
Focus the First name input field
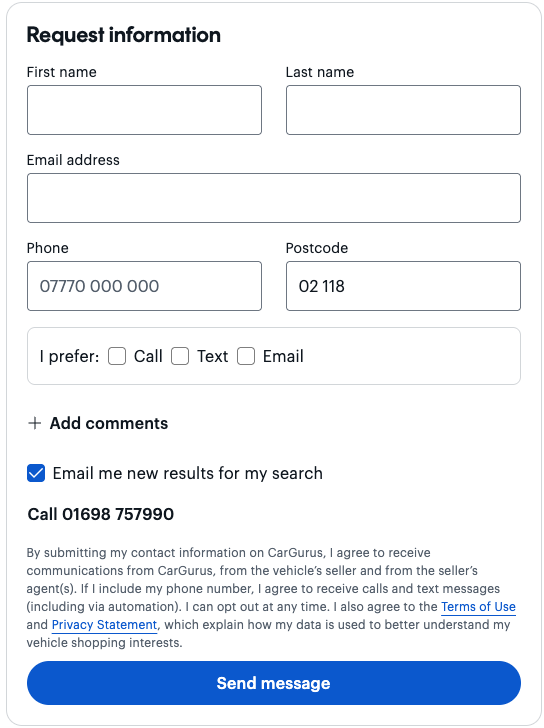coord(144,110)
